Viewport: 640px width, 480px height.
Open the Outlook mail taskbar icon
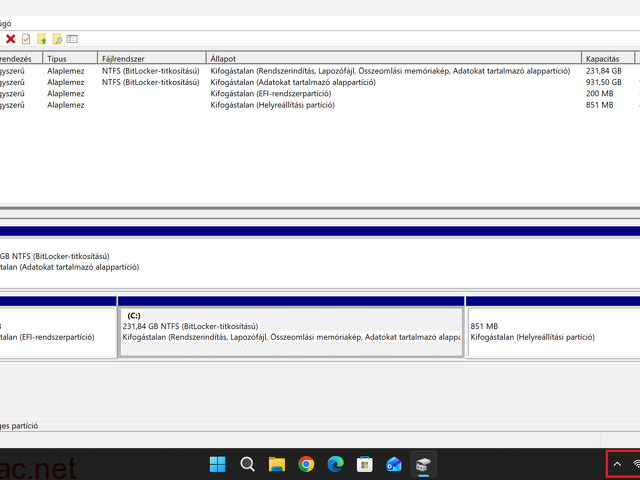click(x=394, y=464)
